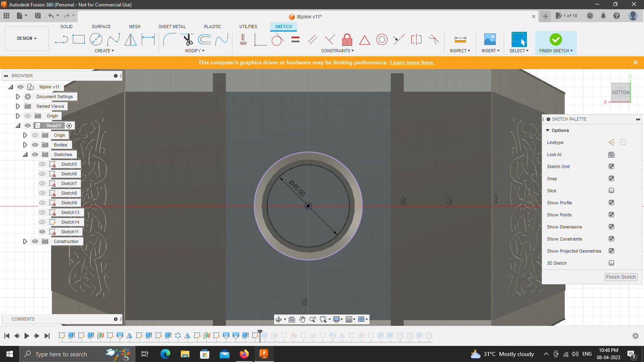Apply the Equal constraint

click(x=295, y=39)
